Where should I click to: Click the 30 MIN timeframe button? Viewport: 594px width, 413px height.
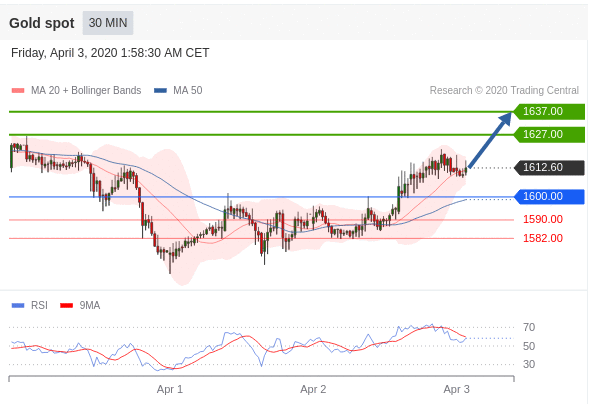pos(108,23)
